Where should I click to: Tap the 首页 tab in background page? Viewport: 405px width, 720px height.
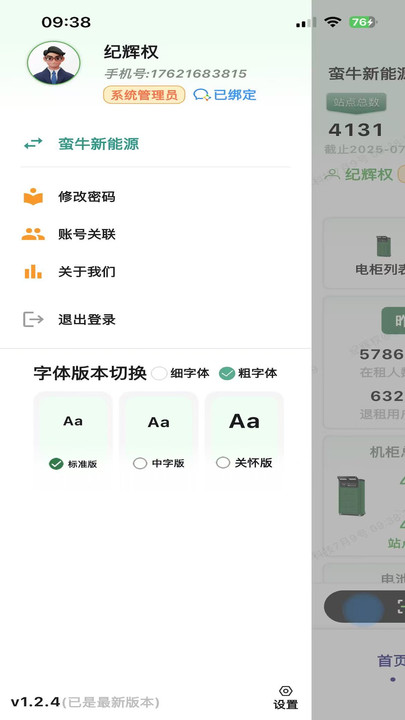point(391,661)
